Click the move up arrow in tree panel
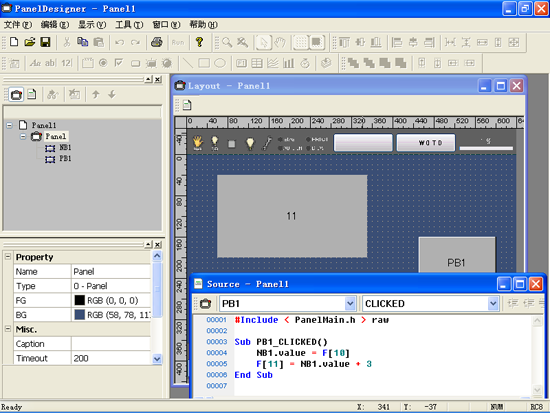This screenshot has width=550, height=413. point(96,94)
